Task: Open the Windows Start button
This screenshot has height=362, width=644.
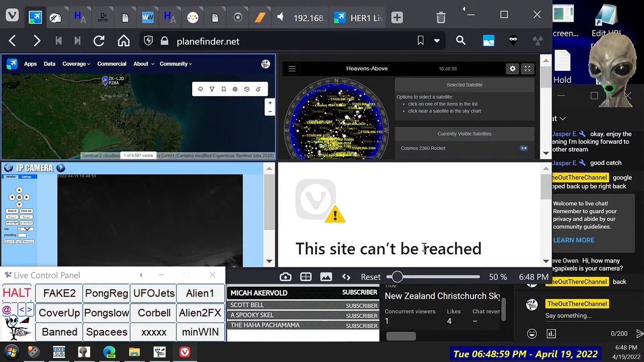Action: [x=11, y=352]
